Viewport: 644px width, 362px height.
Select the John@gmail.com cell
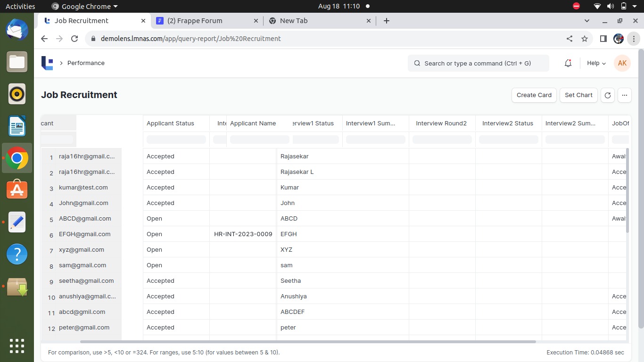[89, 203]
